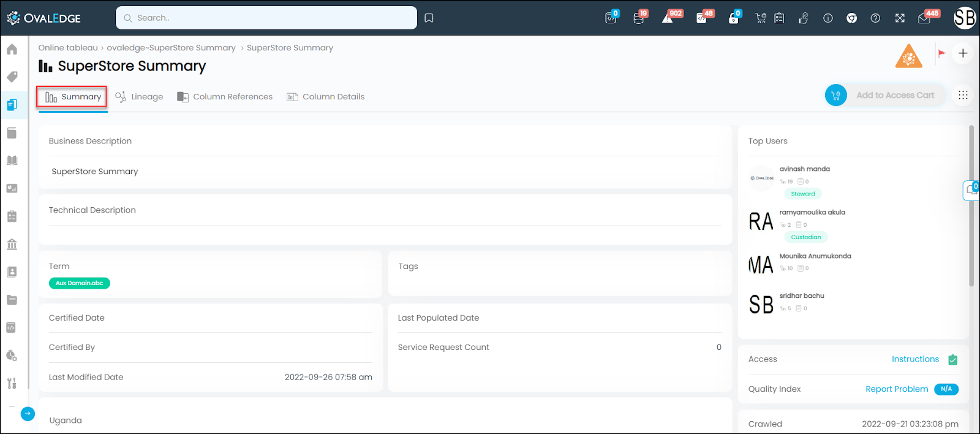
Task: Click the Aux Domain.abc term tag
Action: 80,283
